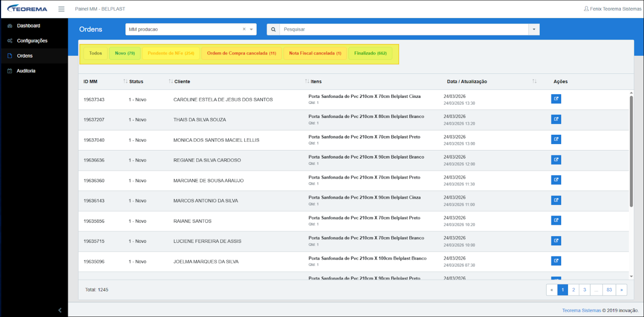Open the Teorema Sistemas footer link

[581, 311]
